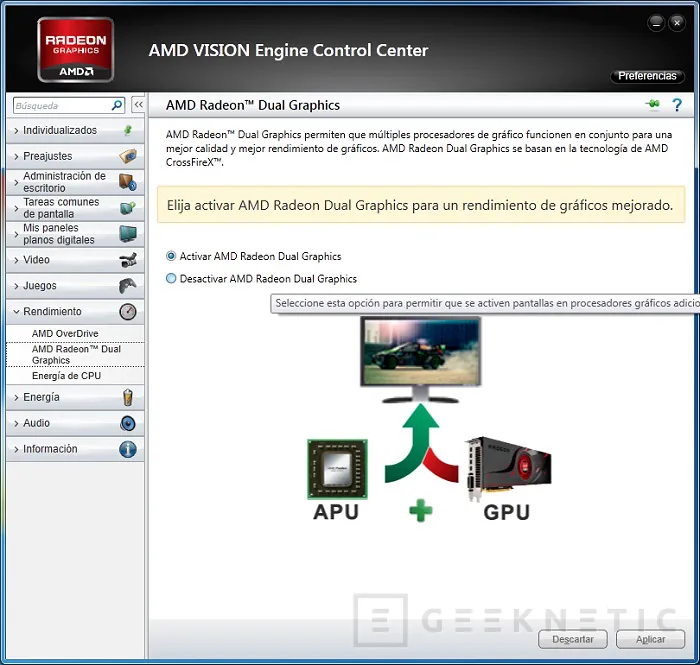Click the Administración de escritorio icon
700x665 pixels.
[128, 182]
